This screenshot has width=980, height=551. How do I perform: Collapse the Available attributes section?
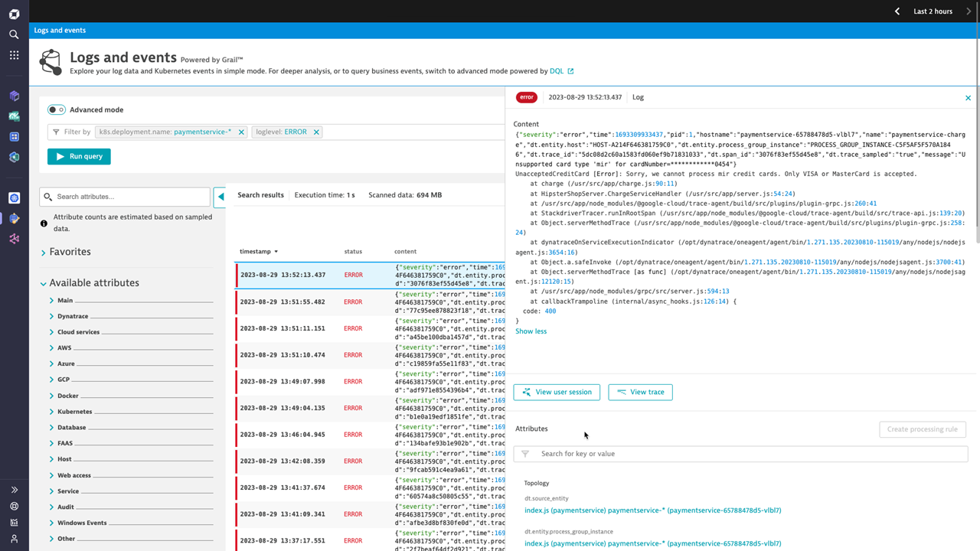(44, 283)
